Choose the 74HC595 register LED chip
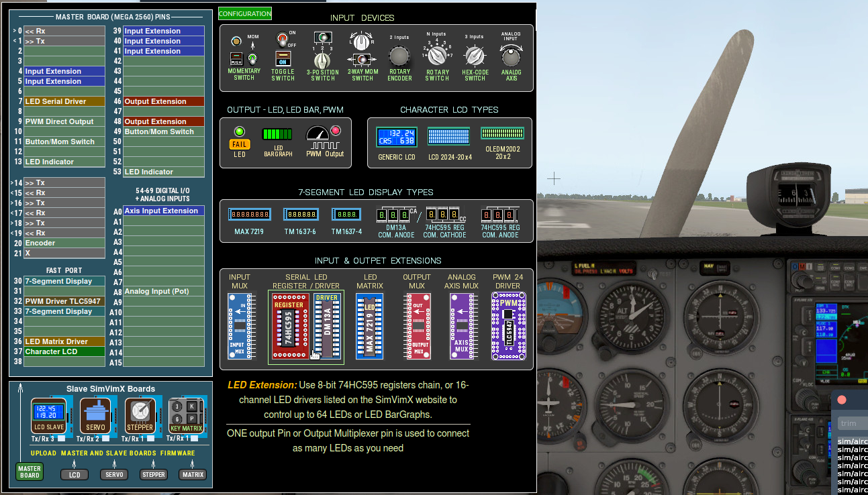The width and height of the screenshot is (868, 495). click(x=289, y=329)
